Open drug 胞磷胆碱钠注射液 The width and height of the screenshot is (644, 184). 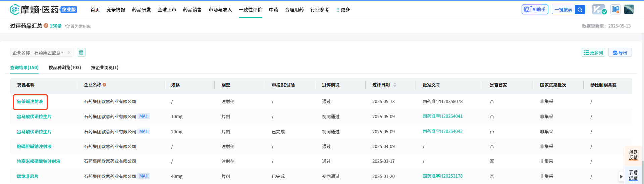coord(34,146)
